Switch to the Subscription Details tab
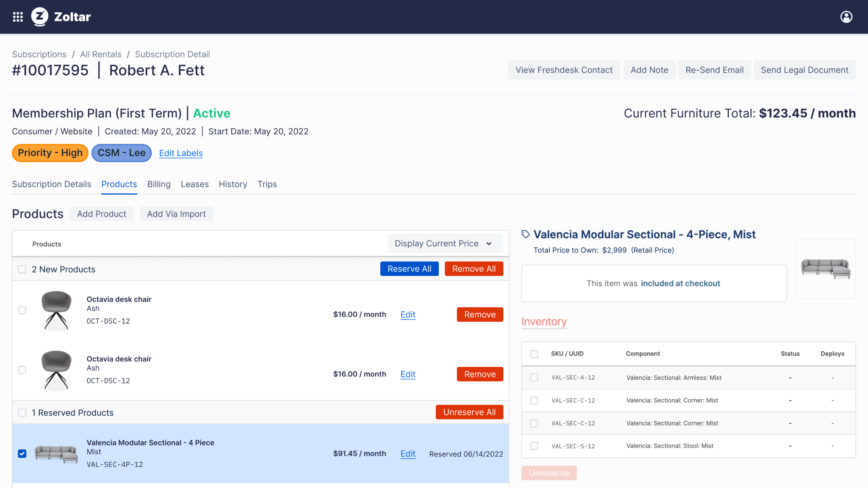868x488 pixels. point(51,184)
